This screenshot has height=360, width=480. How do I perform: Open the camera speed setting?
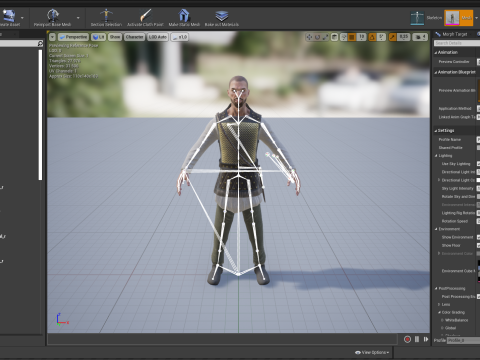click(420, 37)
